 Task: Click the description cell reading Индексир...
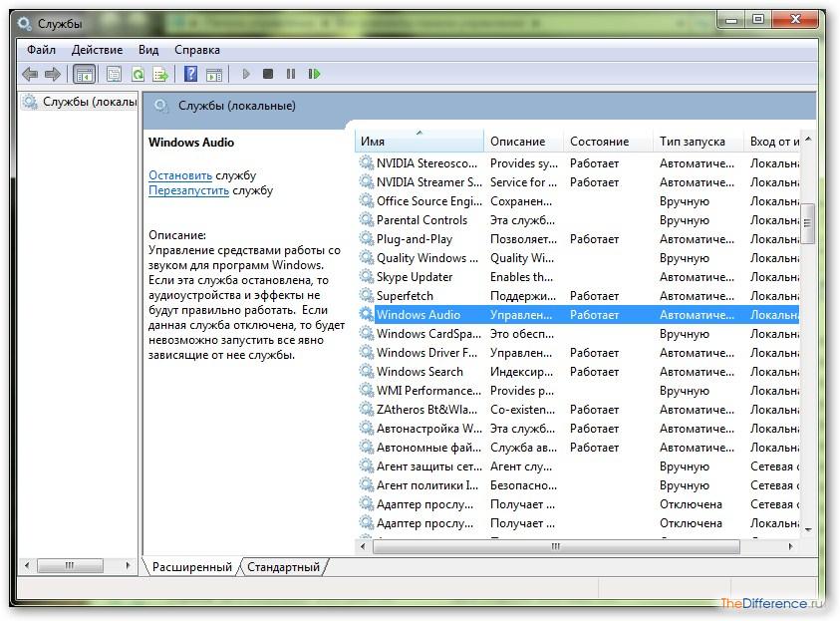(521, 372)
